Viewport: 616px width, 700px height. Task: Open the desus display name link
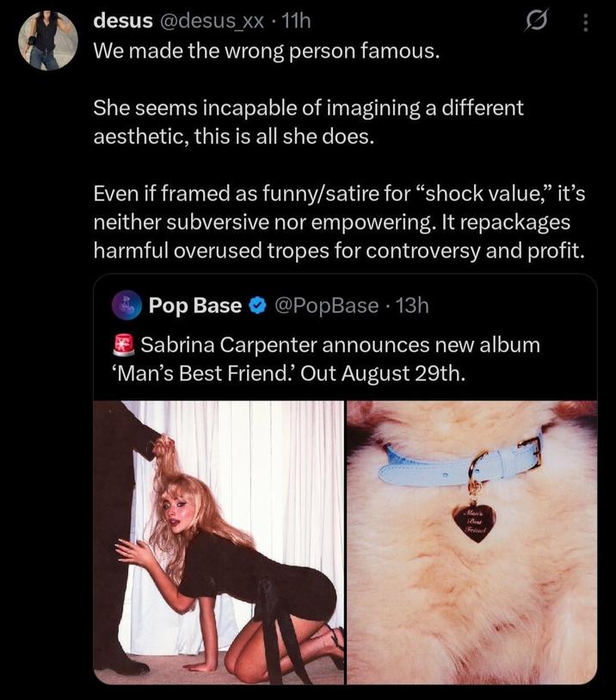[123, 21]
